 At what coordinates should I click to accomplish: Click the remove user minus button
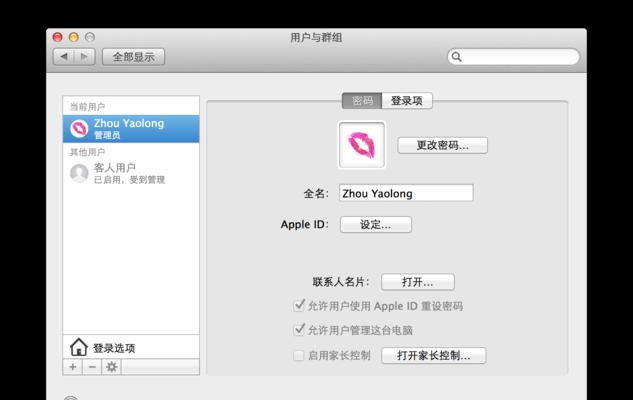[x=92, y=367]
